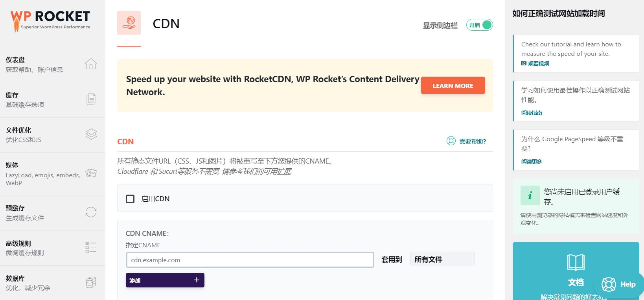The width and height of the screenshot is (644, 300).
Task: Click the media images icon
Action: click(x=91, y=173)
